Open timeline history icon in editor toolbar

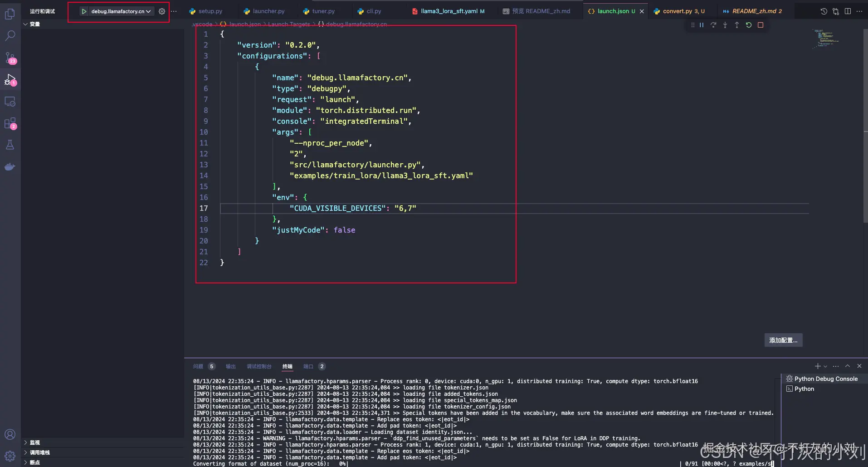point(824,11)
